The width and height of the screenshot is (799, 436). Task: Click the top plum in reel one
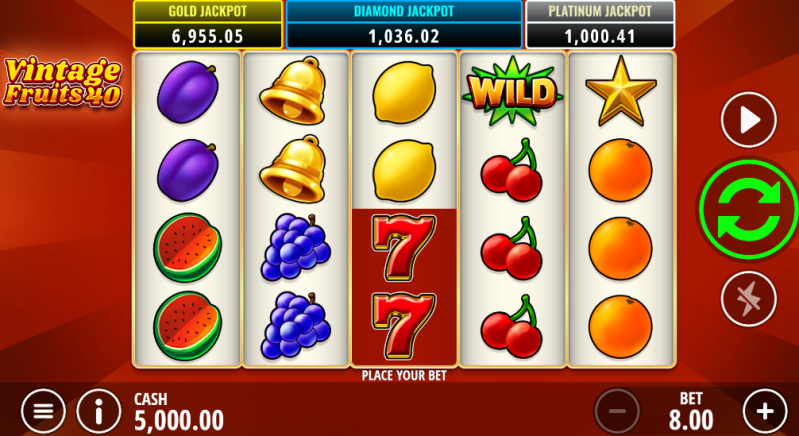188,92
